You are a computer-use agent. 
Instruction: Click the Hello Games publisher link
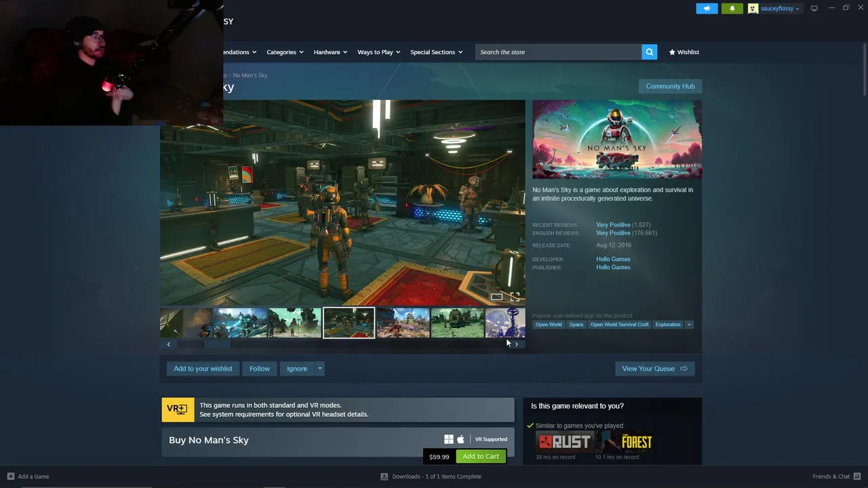click(613, 267)
